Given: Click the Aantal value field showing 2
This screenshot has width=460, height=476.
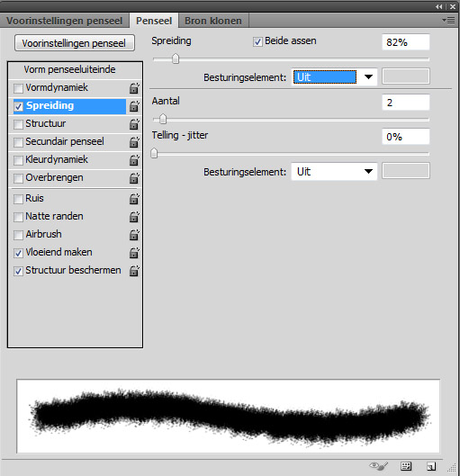Looking at the screenshot, I should coord(406,103).
